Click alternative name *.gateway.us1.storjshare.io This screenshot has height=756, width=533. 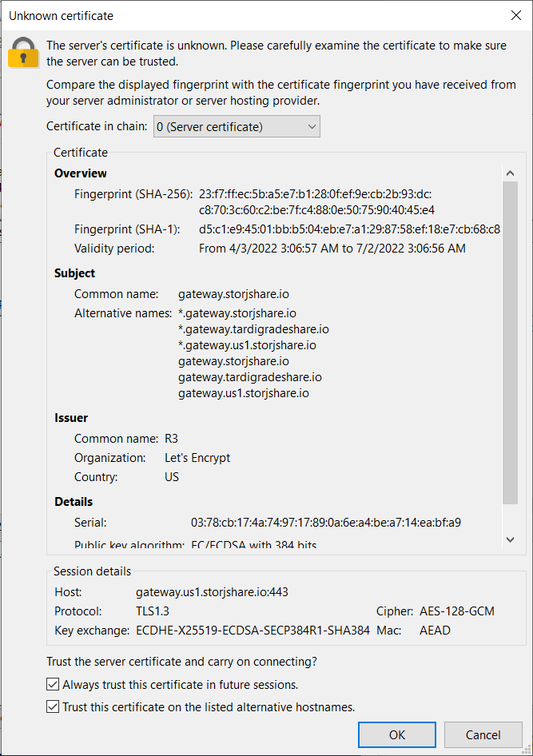coord(247,345)
